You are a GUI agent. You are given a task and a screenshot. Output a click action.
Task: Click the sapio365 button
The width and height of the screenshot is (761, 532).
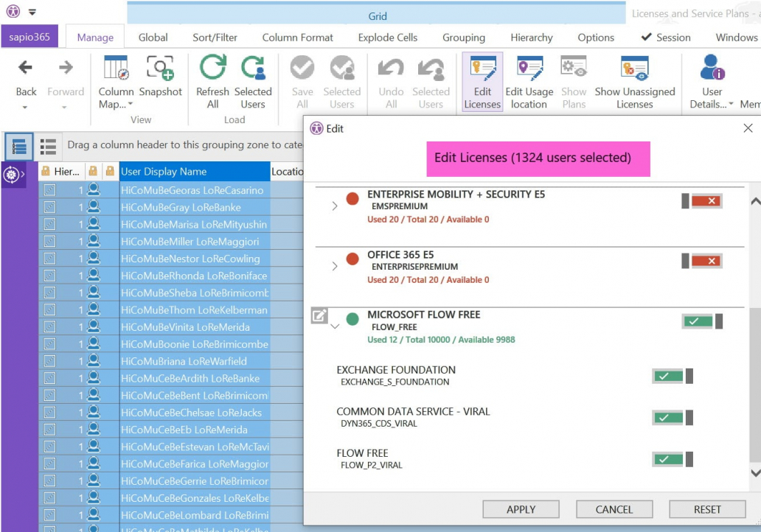point(29,37)
